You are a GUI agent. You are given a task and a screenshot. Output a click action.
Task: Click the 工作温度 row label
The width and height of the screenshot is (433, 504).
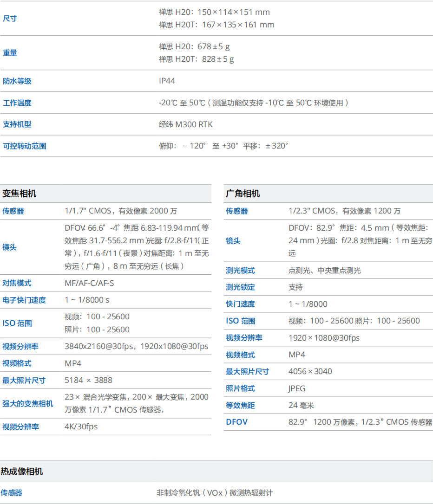pyautogui.click(x=17, y=103)
